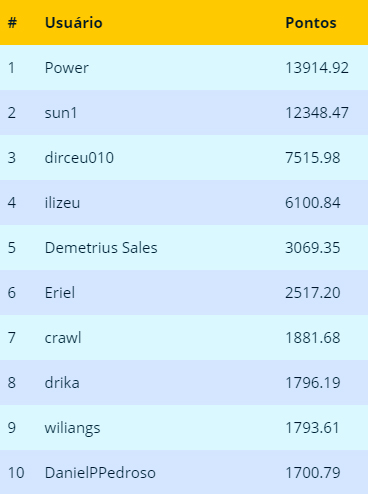The height and width of the screenshot is (494, 368).
Task: Click the 1700.79 score value
Action: [313, 473]
